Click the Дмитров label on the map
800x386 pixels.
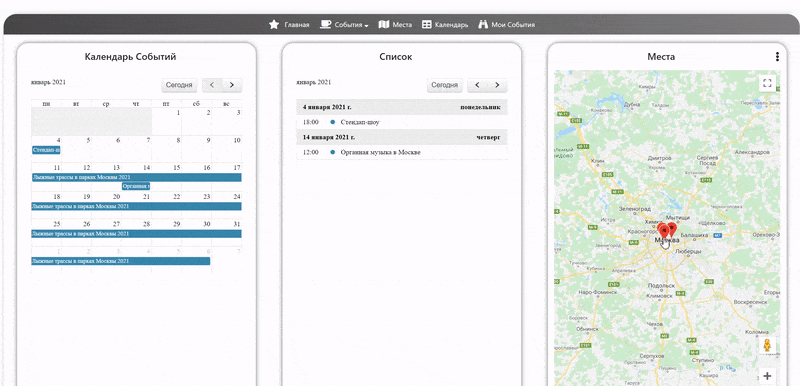[659, 158]
